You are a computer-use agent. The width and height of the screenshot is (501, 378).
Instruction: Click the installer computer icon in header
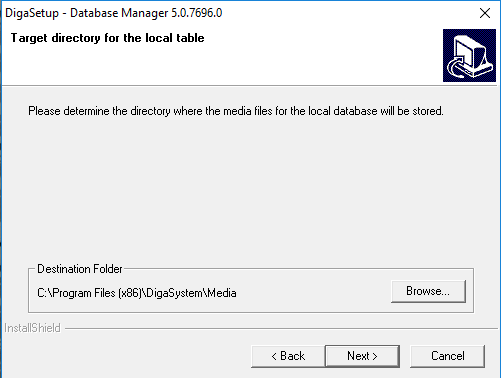click(469, 55)
